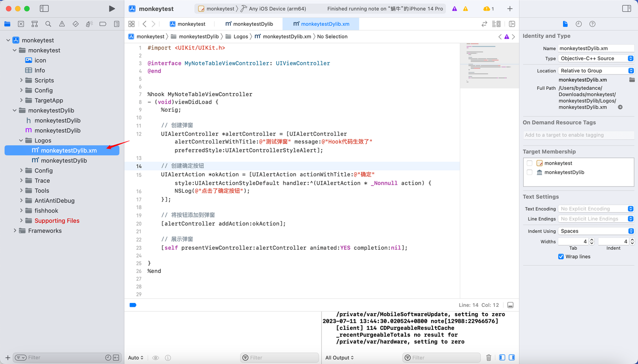This screenshot has height=364, width=638.
Task: Open the Breakpoint navigator icon
Action: [x=103, y=24]
